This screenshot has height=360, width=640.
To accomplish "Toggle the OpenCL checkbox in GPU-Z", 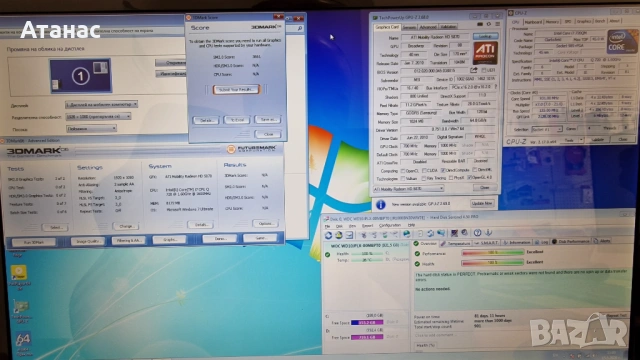I will [403, 171].
